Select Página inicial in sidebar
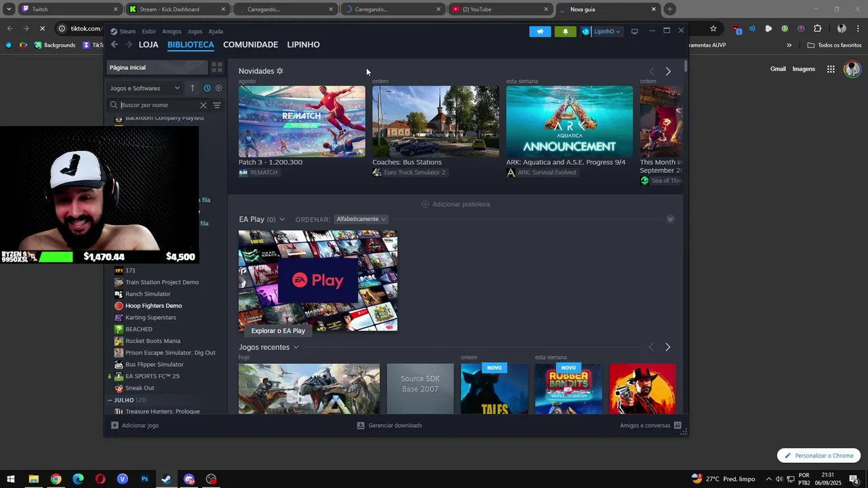868x488 pixels. pos(157,67)
